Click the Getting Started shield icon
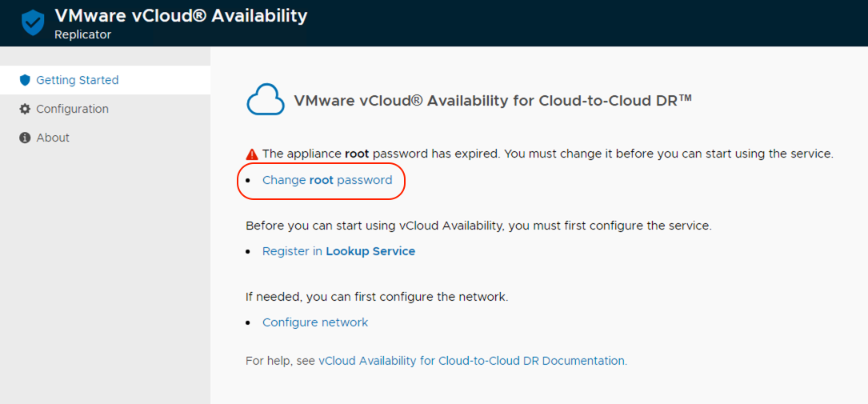Screen dimensions: 868x404 (25, 80)
